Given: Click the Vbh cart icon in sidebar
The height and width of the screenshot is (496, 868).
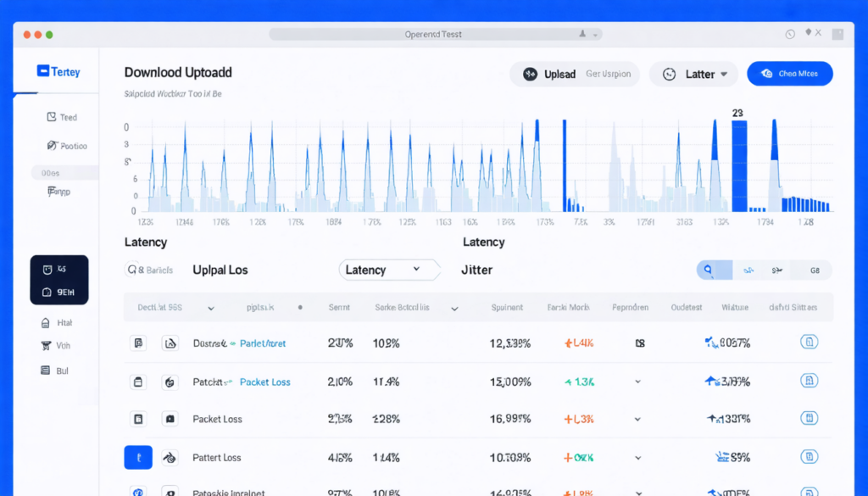Looking at the screenshot, I should pyautogui.click(x=46, y=346).
